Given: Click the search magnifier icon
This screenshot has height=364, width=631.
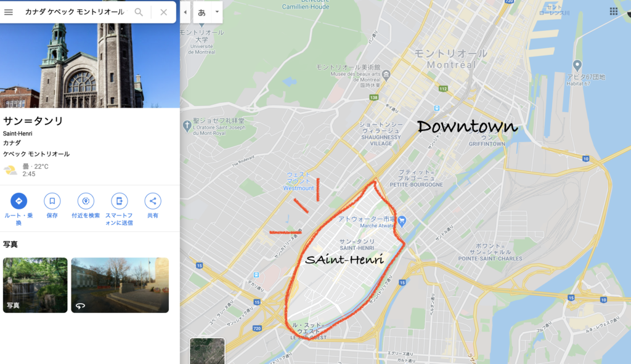Looking at the screenshot, I should [139, 12].
